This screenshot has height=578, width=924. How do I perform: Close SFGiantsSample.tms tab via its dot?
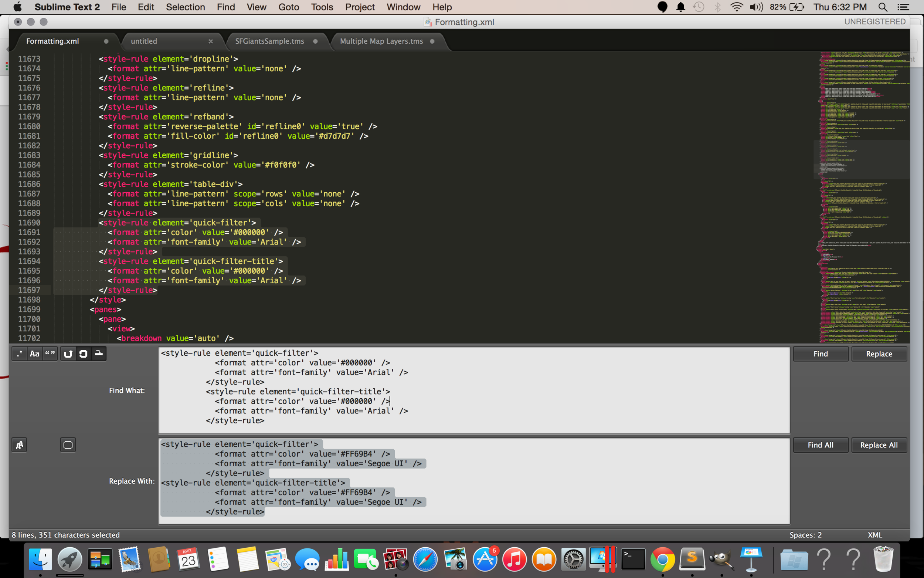tap(316, 41)
